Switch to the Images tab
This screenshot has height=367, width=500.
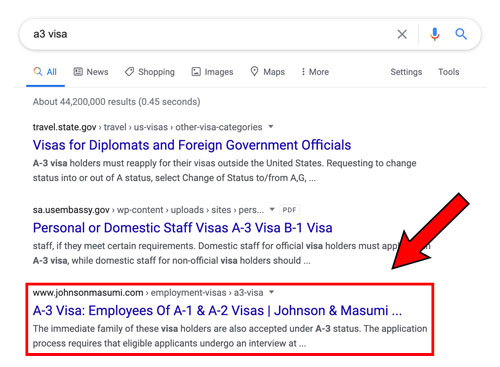point(212,72)
